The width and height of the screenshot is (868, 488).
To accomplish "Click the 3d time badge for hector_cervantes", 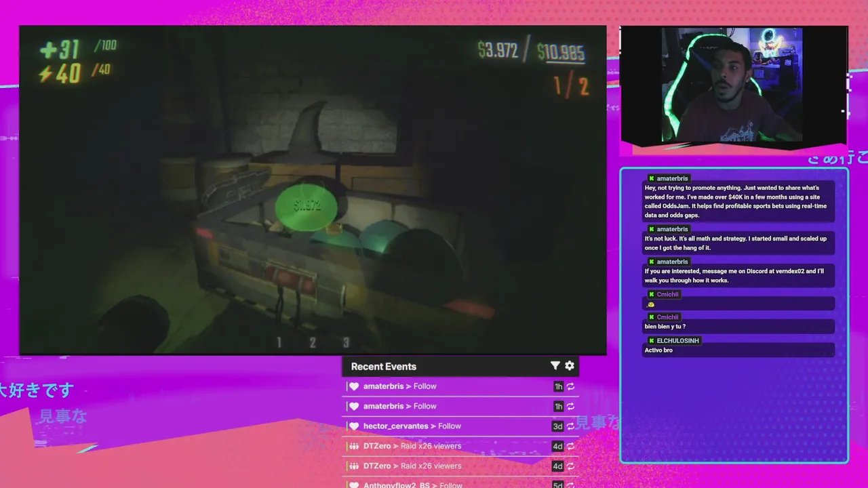I will (557, 426).
